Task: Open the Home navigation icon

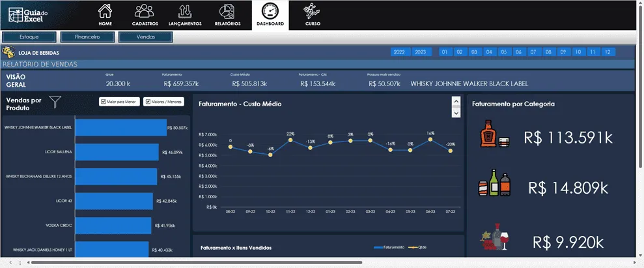Action: point(105,10)
